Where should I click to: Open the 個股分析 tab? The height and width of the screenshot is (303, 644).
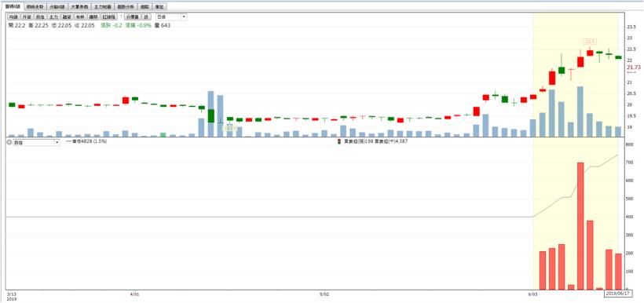pyautogui.click(x=126, y=6)
